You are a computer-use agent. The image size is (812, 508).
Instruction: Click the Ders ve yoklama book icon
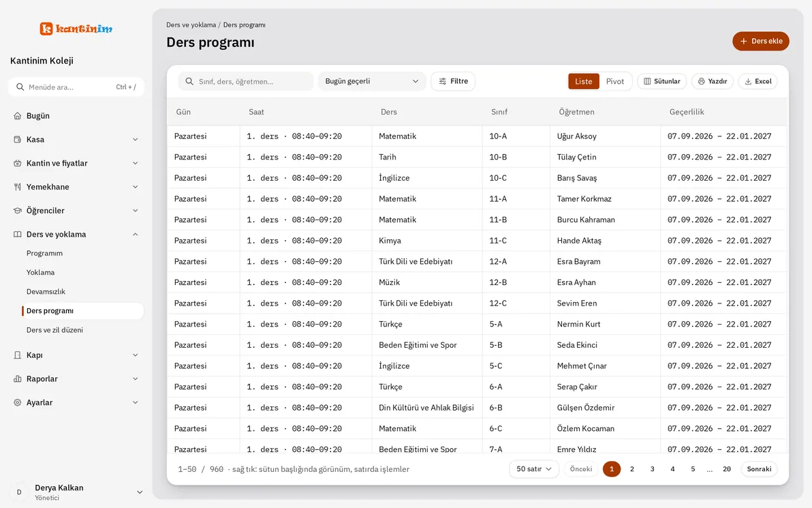tap(18, 235)
